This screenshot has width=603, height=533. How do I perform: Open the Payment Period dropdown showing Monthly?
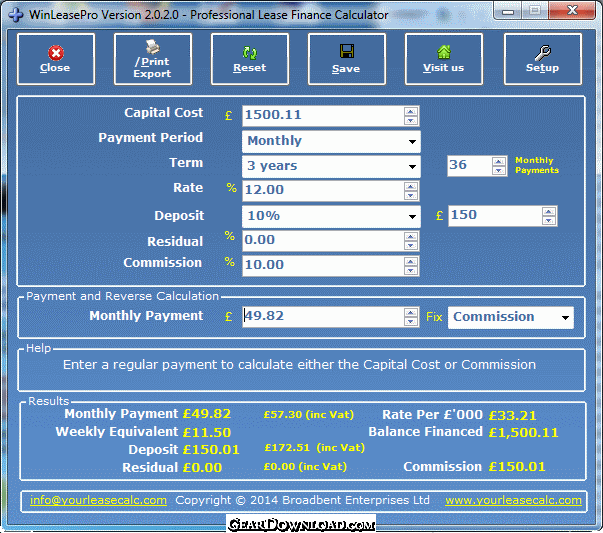tap(331, 141)
